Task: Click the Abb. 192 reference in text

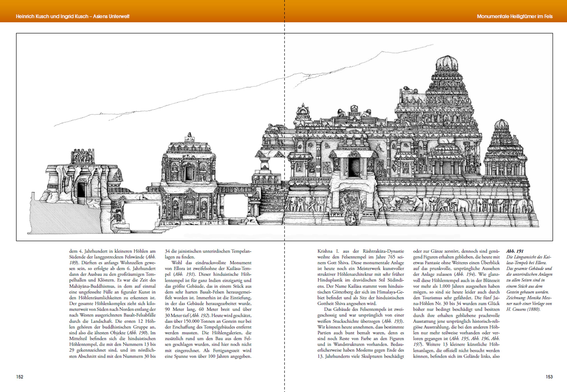Action: click(x=199, y=315)
